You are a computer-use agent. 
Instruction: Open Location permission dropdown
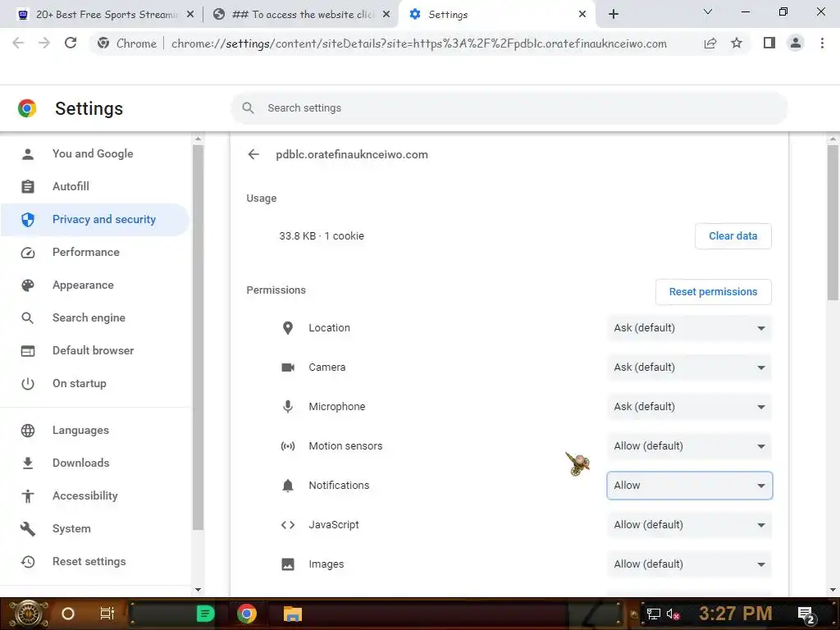(689, 328)
